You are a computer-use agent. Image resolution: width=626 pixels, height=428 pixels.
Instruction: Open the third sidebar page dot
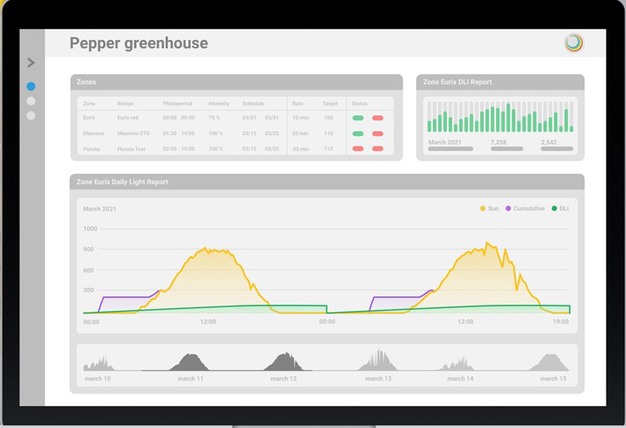tap(31, 115)
